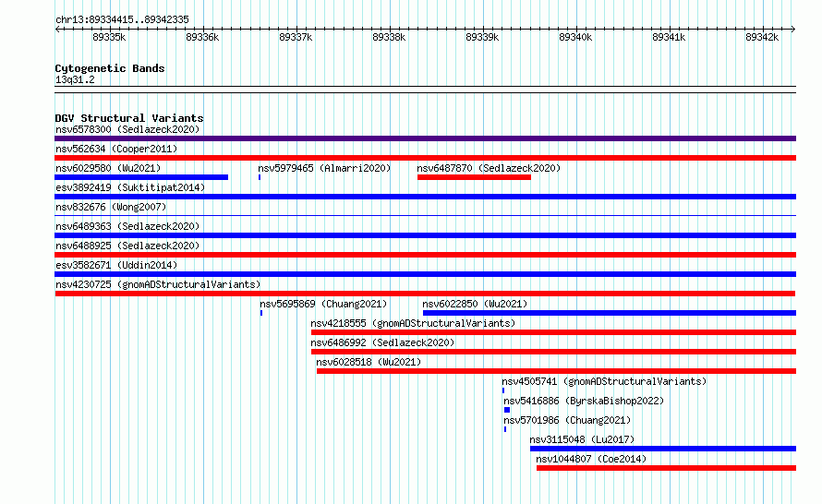The width and height of the screenshot is (822, 504).
Task: Select nsv6022850 (Wu2021) label
Action: (475, 304)
